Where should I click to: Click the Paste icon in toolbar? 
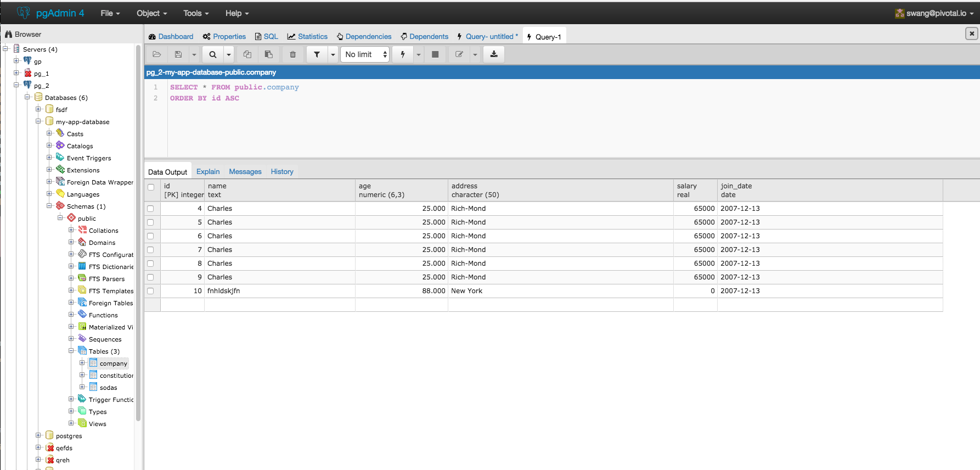click(x=268, y=54)
